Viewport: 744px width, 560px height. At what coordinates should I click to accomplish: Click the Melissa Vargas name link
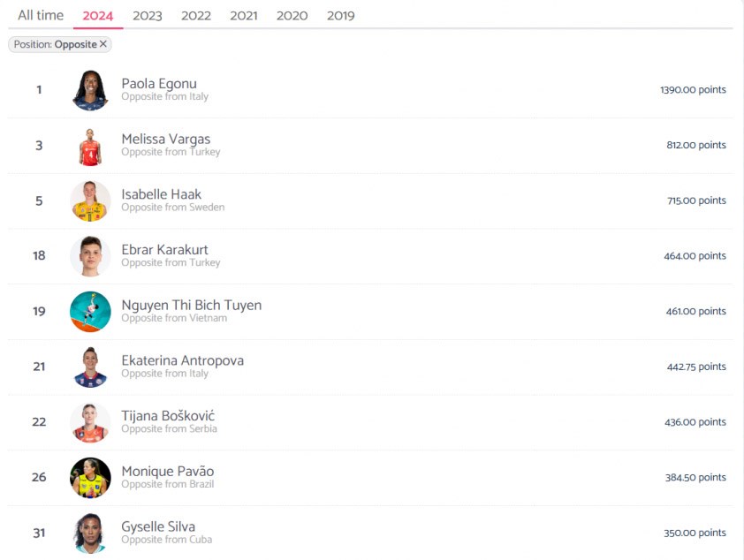pos(165,140)
